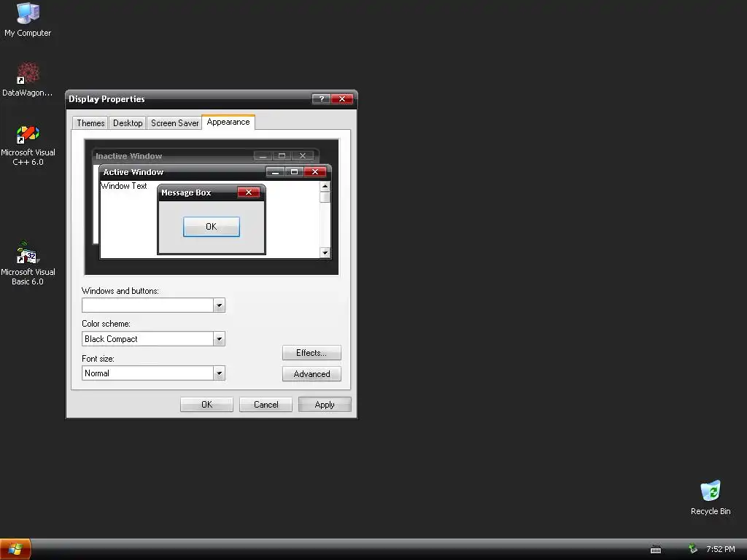Click the Inactive Window preview close icon
747x560 pixels.
[303, 156]
